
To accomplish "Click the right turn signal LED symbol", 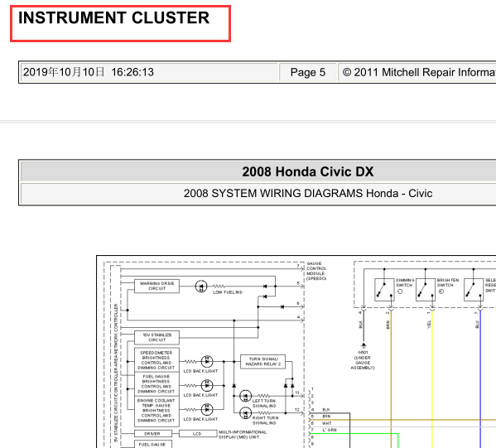I will point(245,413).
